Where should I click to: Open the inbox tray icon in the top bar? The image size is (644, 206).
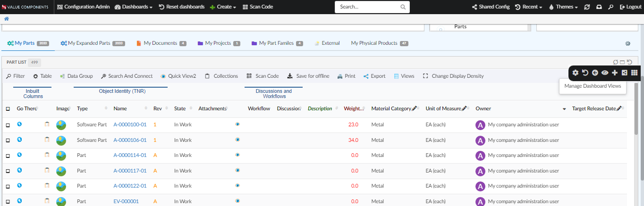pyautogui.click(x=599, y=7)
